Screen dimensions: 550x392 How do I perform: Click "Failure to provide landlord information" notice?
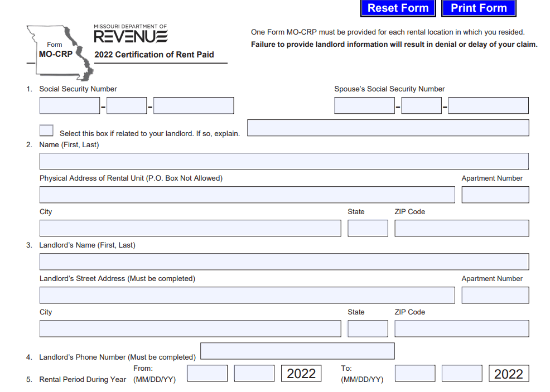tap(394, 45)
